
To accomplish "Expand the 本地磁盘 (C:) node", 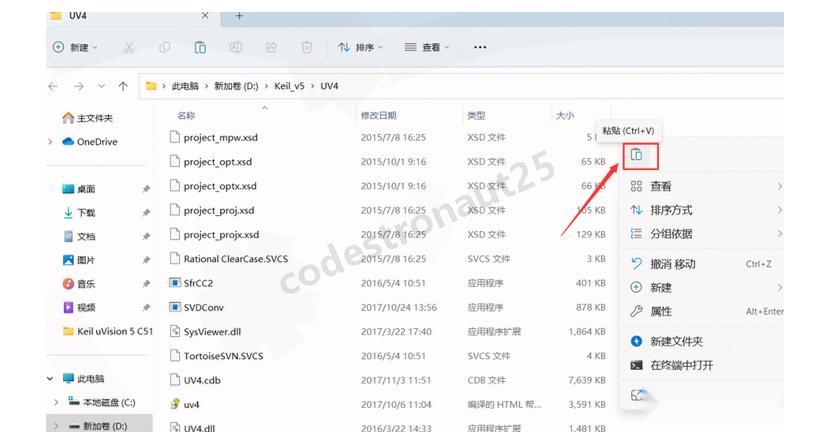I will (56, 403).
